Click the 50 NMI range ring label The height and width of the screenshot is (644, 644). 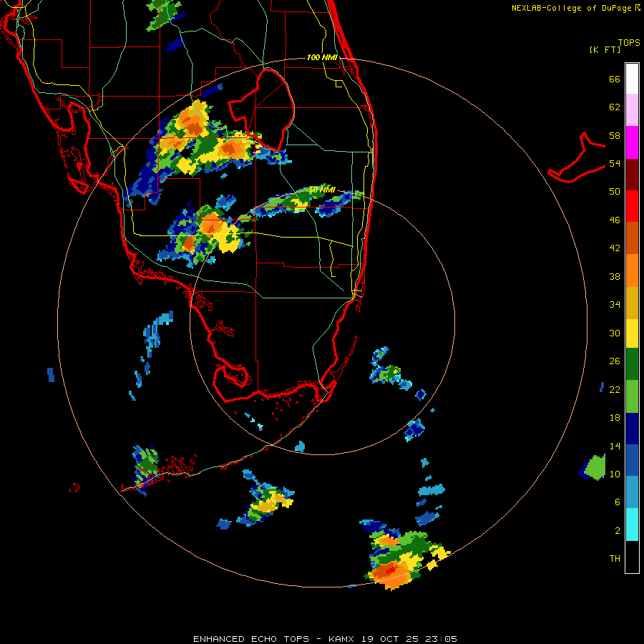click(x=322, y=190)
